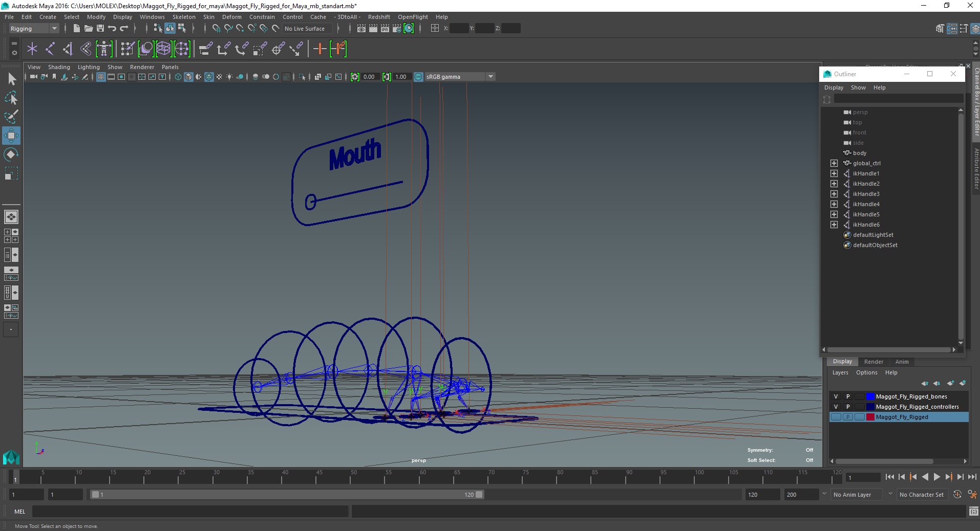
Task: Expand ikHandle3 node in Outliner
Action: pyautogui.click(x=834, y=194)
